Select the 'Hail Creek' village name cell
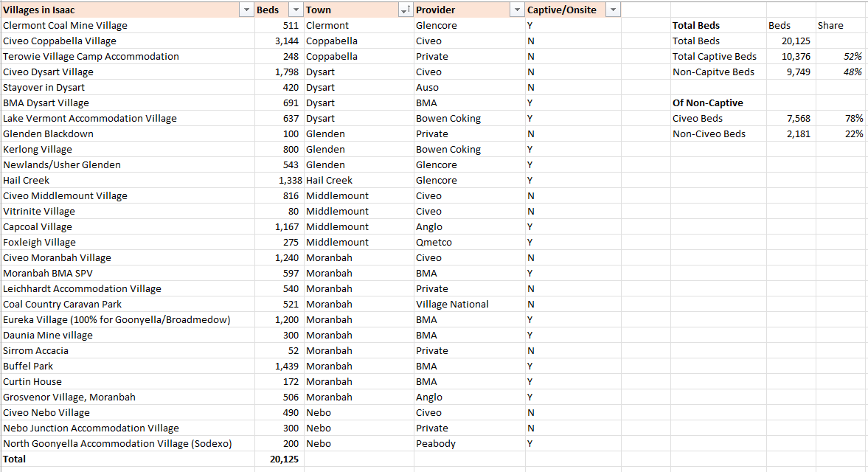Screen dimensions: 868x472 click(x=128, y=181)
